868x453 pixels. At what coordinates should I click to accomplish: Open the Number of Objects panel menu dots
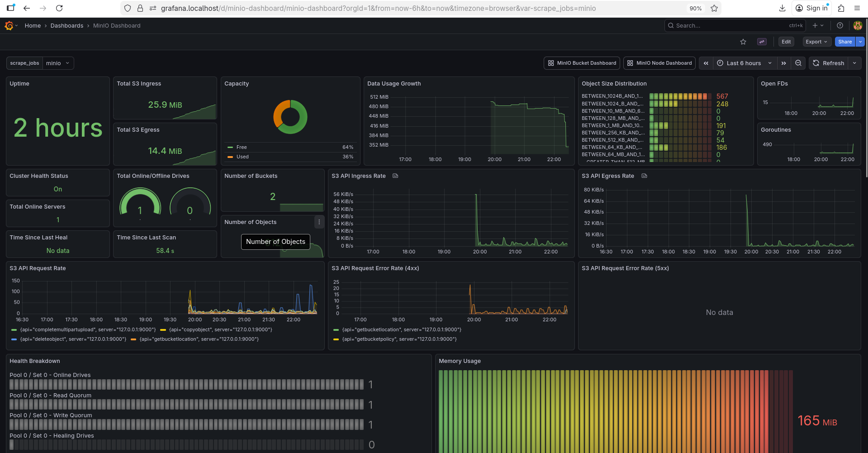[319, 222]
